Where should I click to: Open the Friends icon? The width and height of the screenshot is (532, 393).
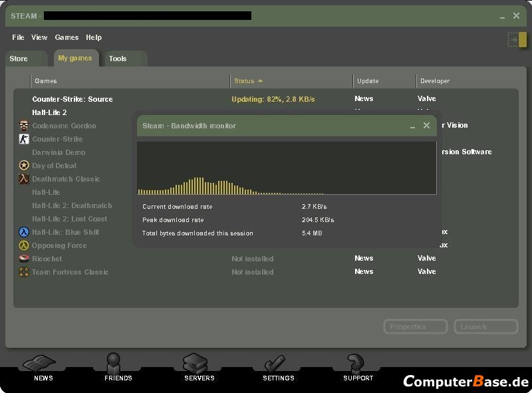[114, 363]
